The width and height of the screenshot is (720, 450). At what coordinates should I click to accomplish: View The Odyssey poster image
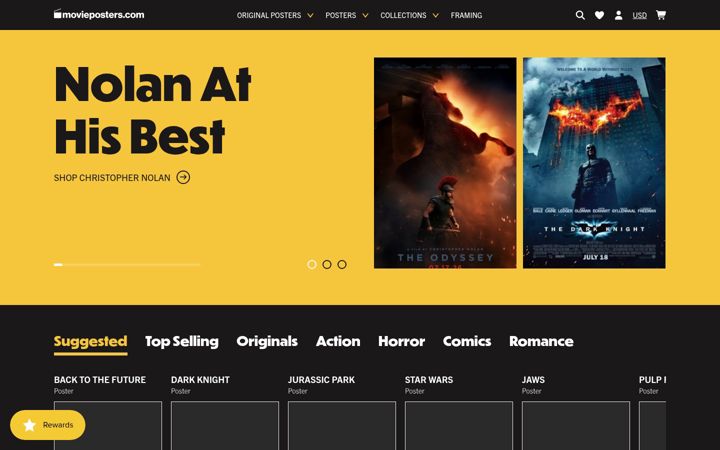[x=445, y=163]
